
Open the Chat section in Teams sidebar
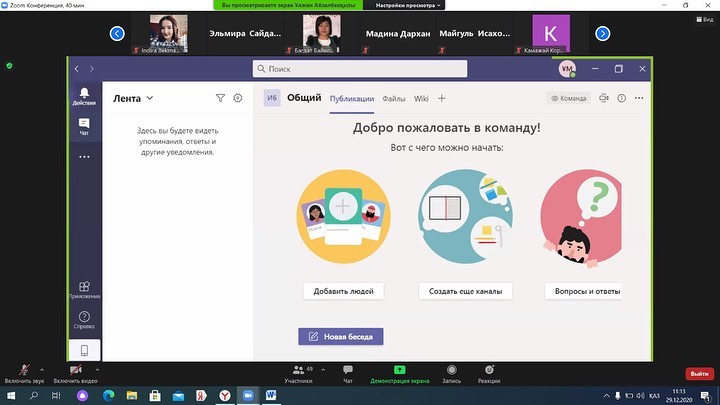[x=84, y=126]
